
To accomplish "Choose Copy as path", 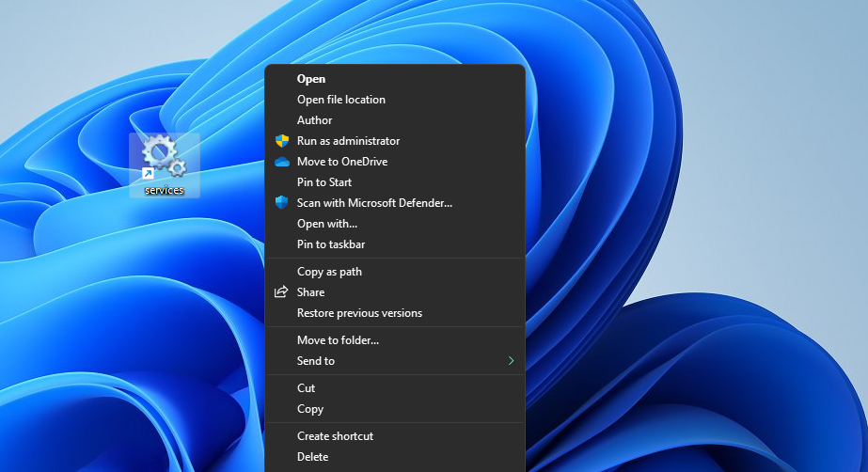I will click(329, 272).
